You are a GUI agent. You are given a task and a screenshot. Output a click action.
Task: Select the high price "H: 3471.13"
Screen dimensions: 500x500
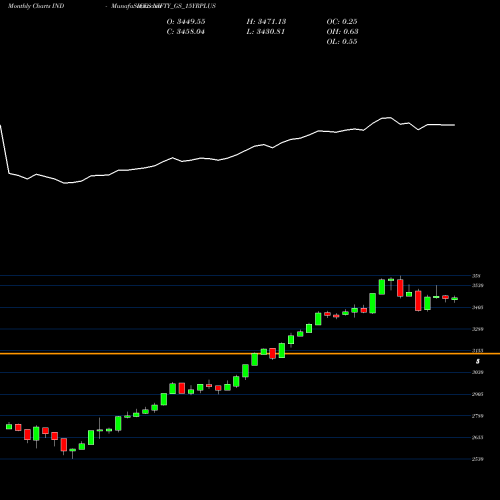pos(266,22)
